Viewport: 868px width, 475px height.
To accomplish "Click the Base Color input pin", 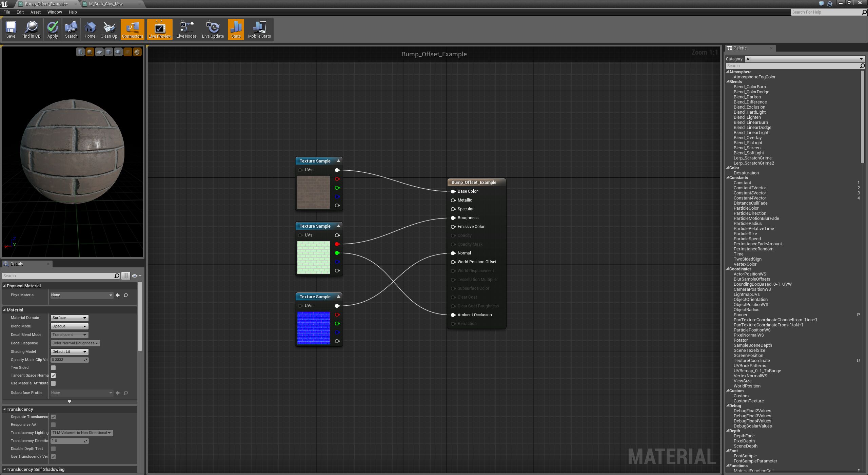I will pyautogui.click(x=453, y=192).
